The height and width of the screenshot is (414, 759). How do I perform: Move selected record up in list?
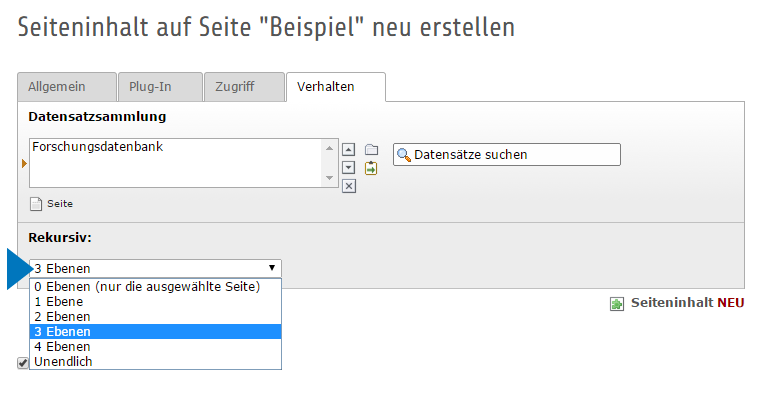pyautogui.click(x=349, y=149)
